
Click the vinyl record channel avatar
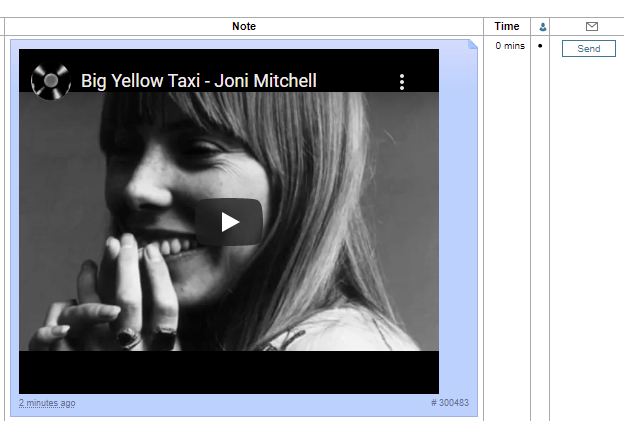click(51, 81)
